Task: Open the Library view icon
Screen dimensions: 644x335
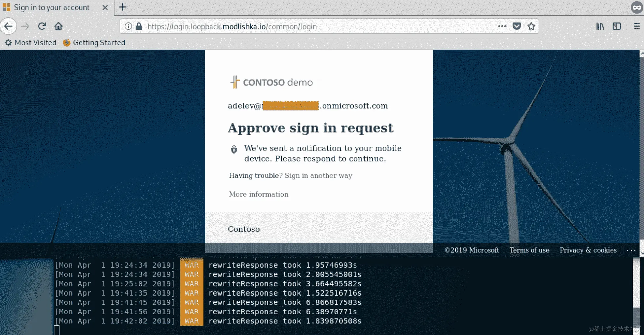Action: tap(600, 26)
